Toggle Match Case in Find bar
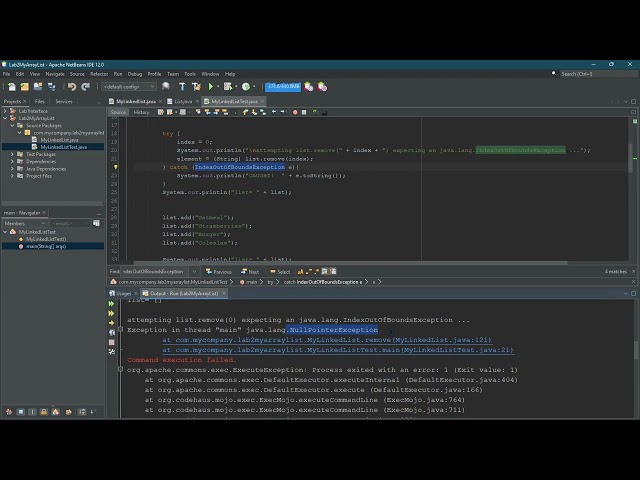 300,271
